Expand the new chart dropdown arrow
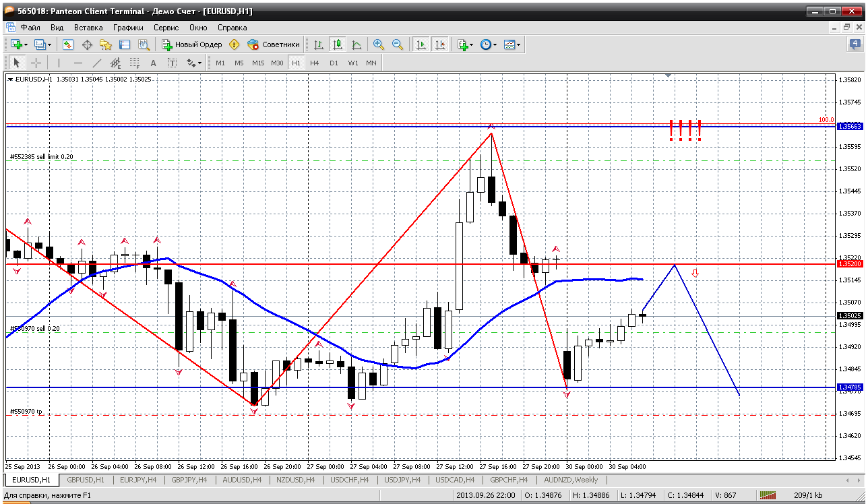The width and height of the screenshot is (868, 504). click(26, 45)
